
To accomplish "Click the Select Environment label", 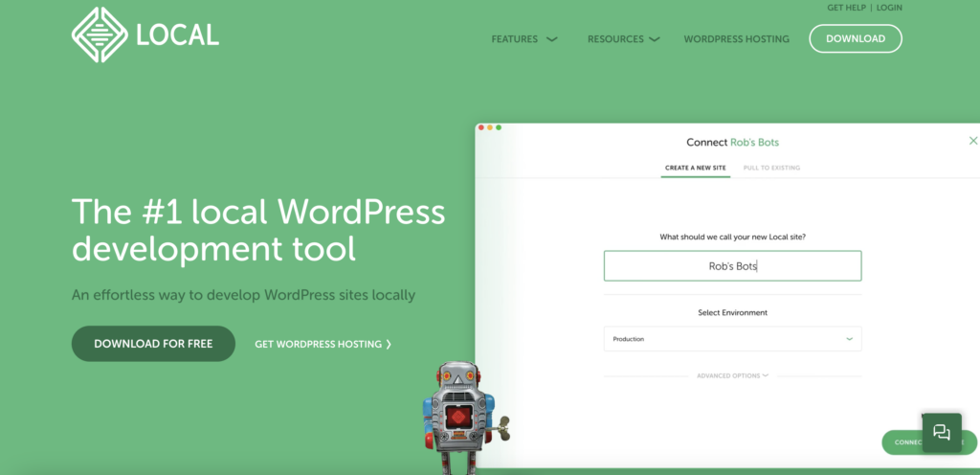I will coord(732,312).
